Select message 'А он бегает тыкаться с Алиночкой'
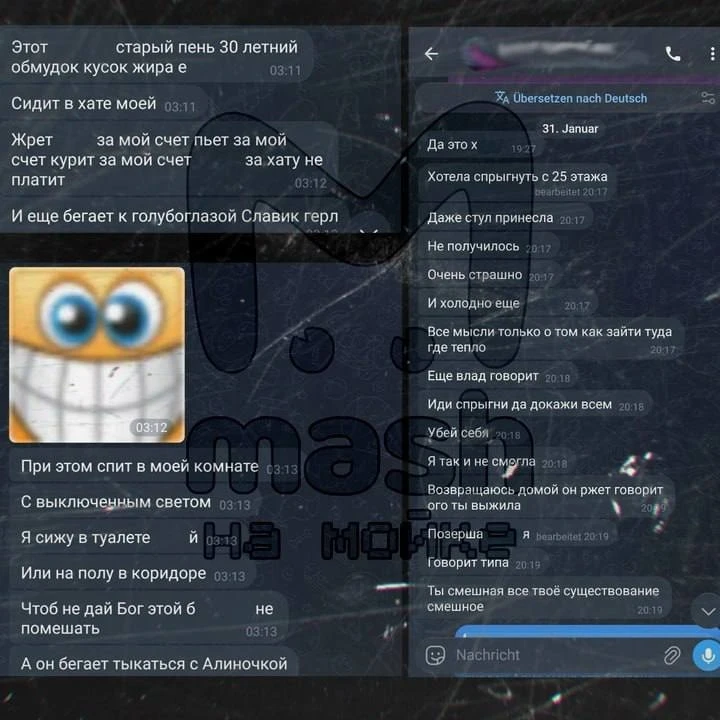The width and height of the screenshot is (720, 720). pos(154,663)
